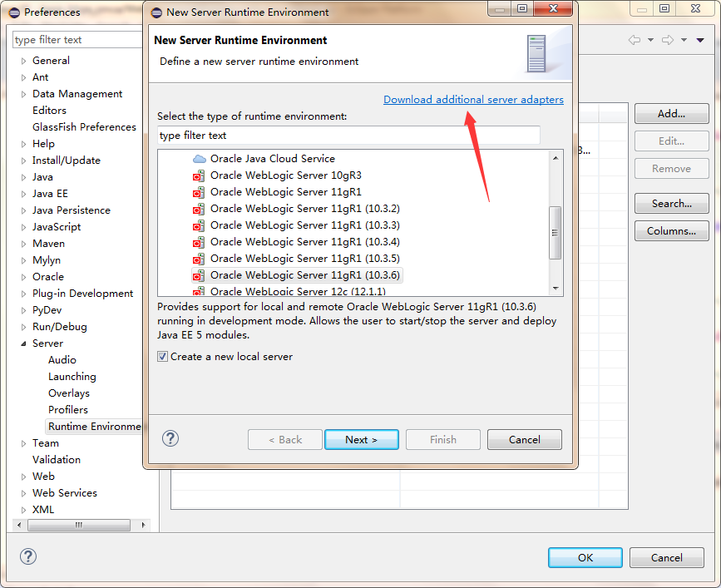721x588 pixels.
Task: Click the forward arrow in Preferences toolbar
Action: coord(668,40)
